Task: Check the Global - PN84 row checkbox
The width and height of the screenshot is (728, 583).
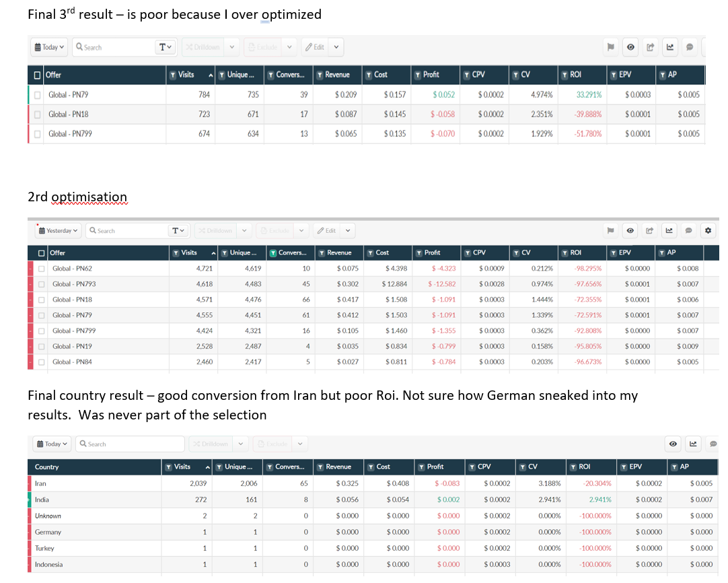Action: coord(42,362)
